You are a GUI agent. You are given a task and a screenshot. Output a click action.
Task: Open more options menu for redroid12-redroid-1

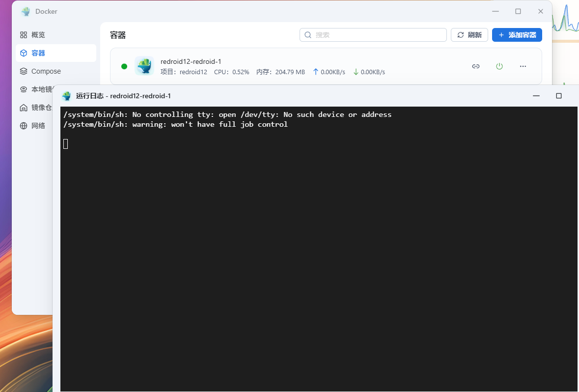[x=523, y=66]
